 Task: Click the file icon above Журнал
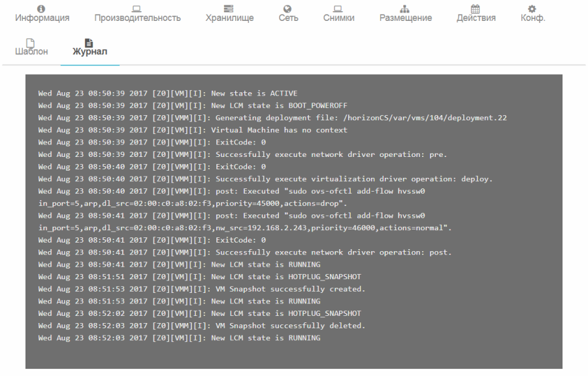point(89,43)
